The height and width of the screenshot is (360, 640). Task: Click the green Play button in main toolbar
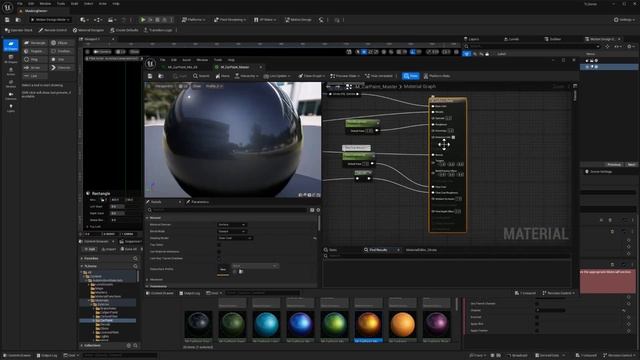(x=143, y=20)
